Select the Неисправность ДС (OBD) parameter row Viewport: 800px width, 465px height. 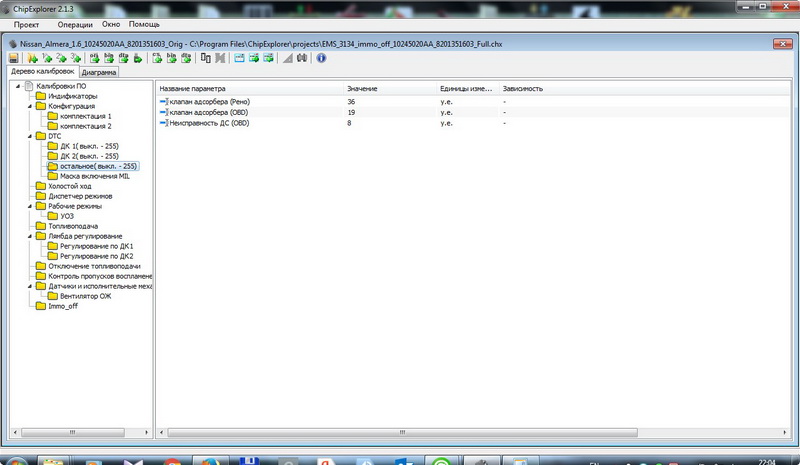210,123
